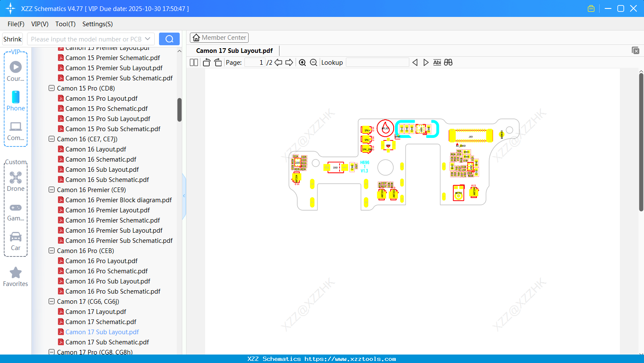Click the PDF viewer vertical scrollbar thumb
Image resolution: width=644 pixels, height=363 pixels.
(x=641, y=142)
